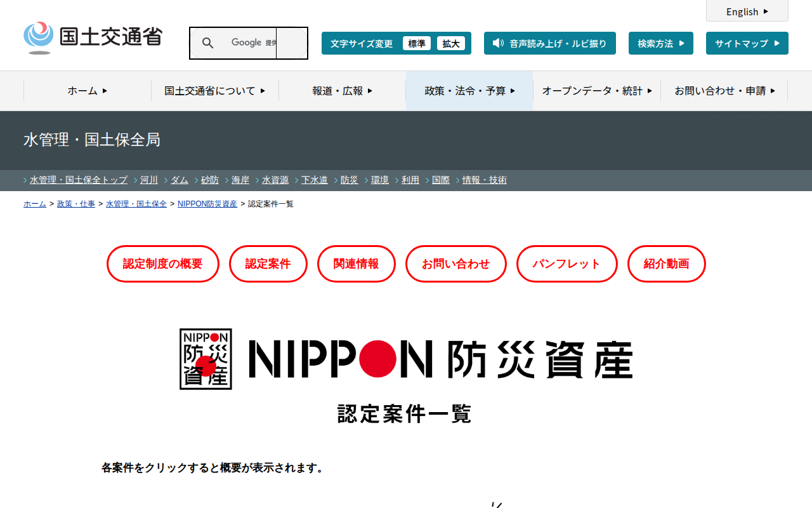Open the 防災 section link
Image resolution: width=812 pixels, height=508 pixels.
tap(350, 180)
